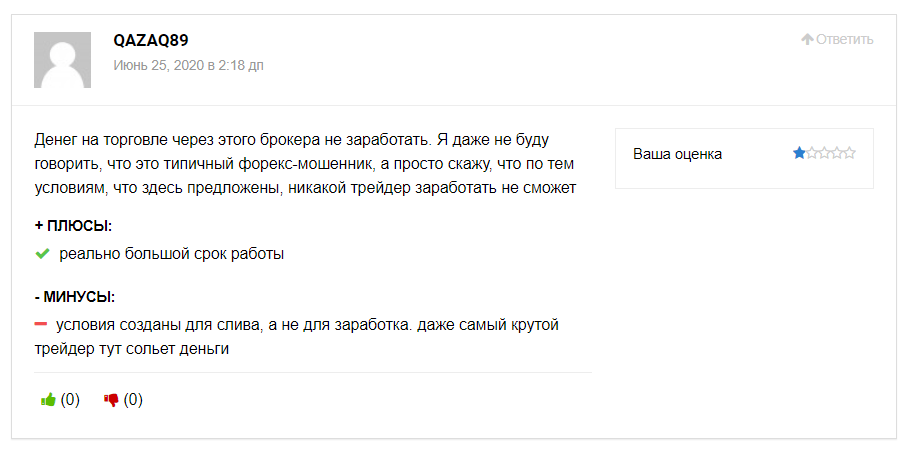911x449 pixels.
Task: Click the dislike count (0) next to thumbs-down
Action: (133, 400)
